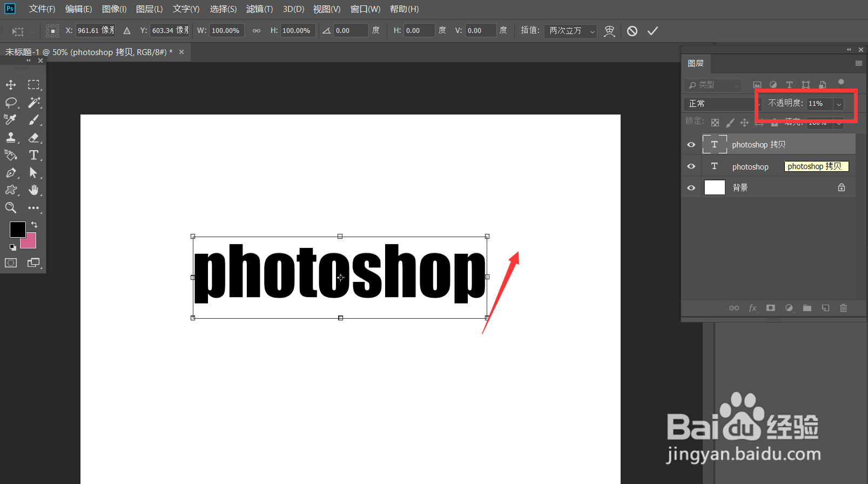Select the Path Selection tool
The image size is (868, 484).
coord(34,173)
